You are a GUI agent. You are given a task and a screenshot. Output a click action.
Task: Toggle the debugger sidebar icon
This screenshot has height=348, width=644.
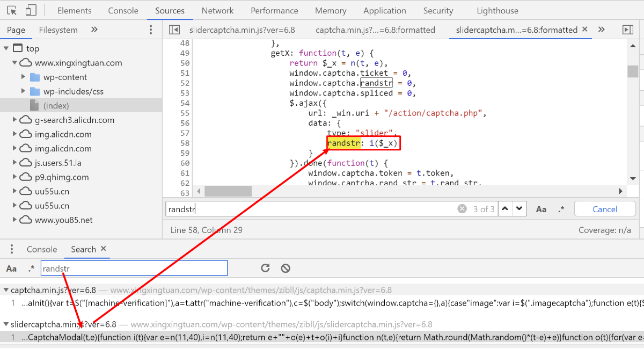(627, 30)
